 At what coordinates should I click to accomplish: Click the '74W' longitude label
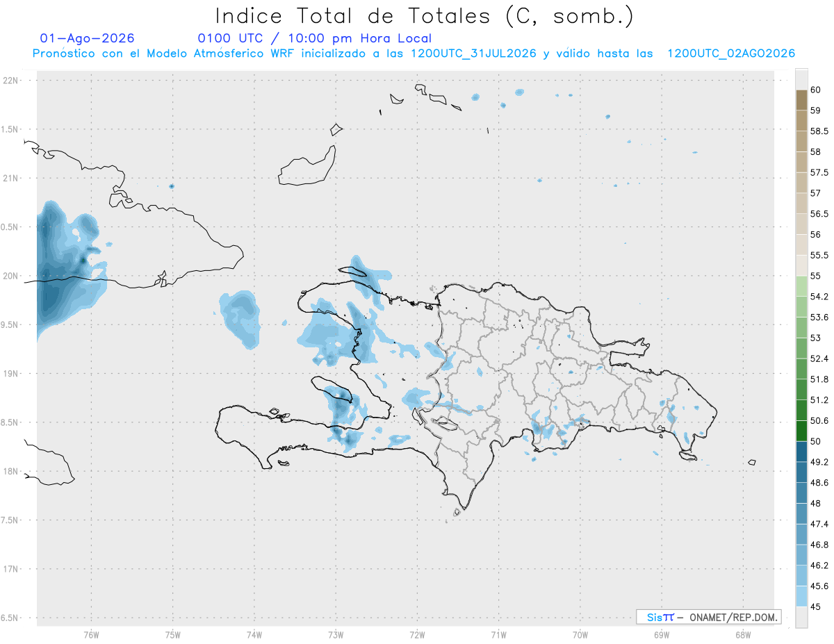click(x=254, y=635)
